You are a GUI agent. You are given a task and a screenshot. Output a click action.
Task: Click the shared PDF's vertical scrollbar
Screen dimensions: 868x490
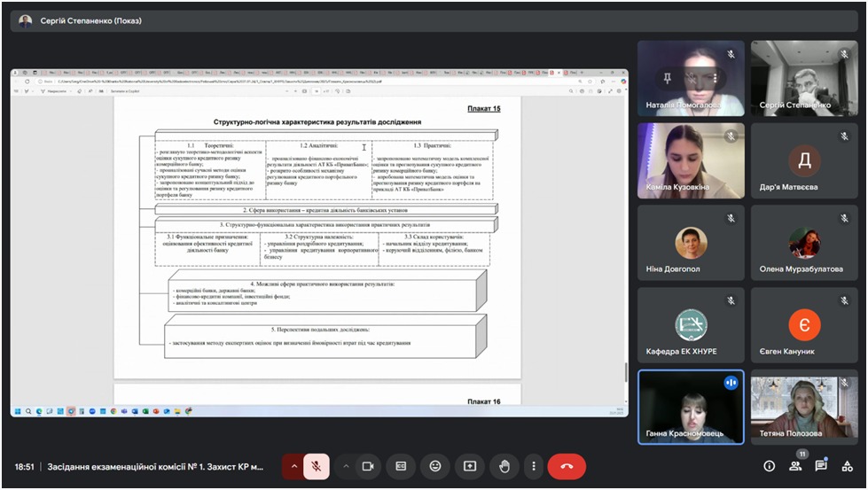626,371
